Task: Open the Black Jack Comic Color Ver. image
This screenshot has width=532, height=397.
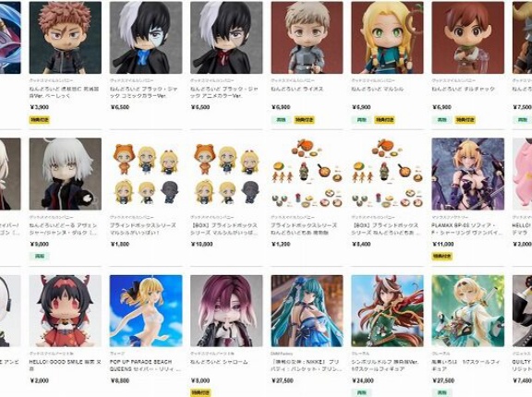Action: (146, 37)
